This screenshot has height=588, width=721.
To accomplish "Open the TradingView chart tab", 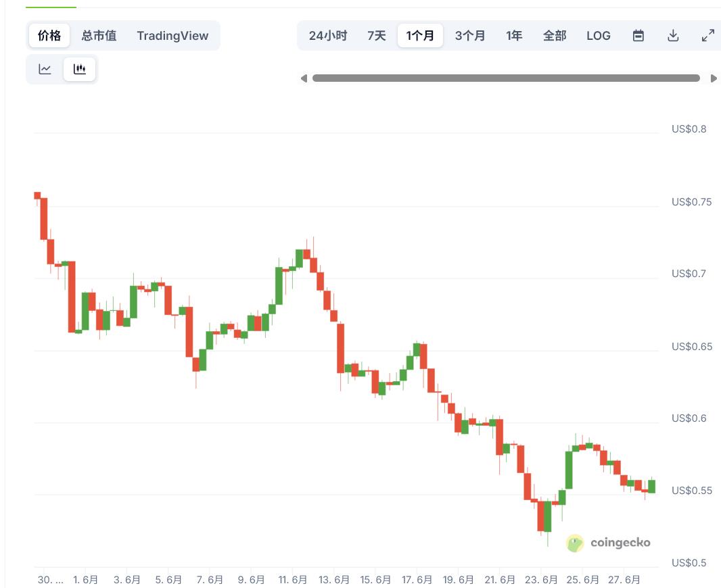I will pos(172,36).
